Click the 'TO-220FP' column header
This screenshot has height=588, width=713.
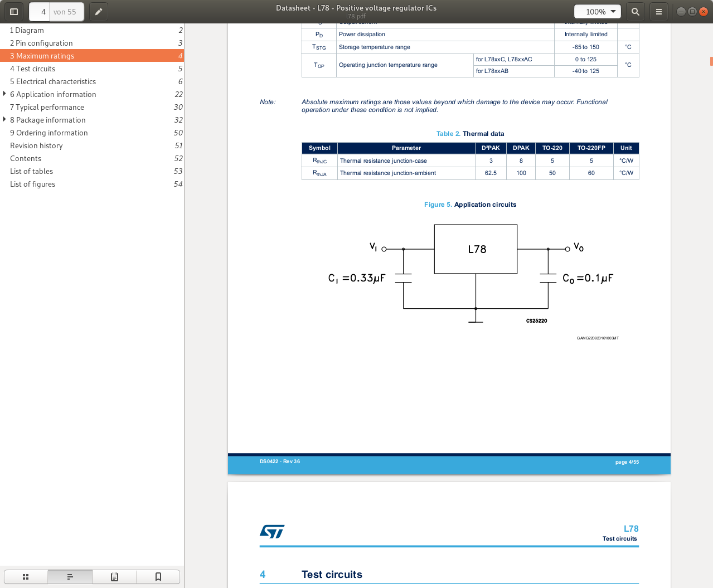(x=591, y=148)
